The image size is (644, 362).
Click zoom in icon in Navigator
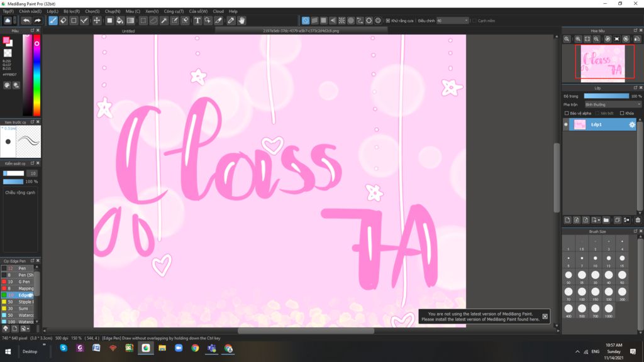(x=578, y=39)
